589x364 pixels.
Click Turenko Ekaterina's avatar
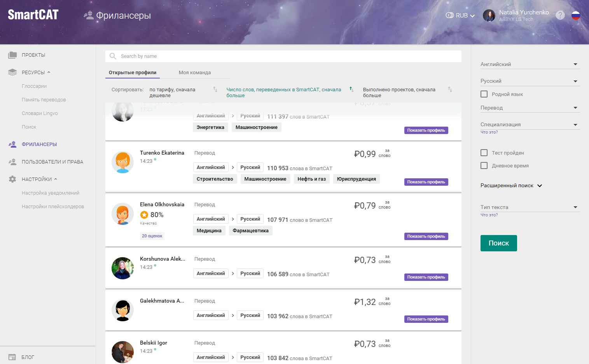(x=122, y=162)
